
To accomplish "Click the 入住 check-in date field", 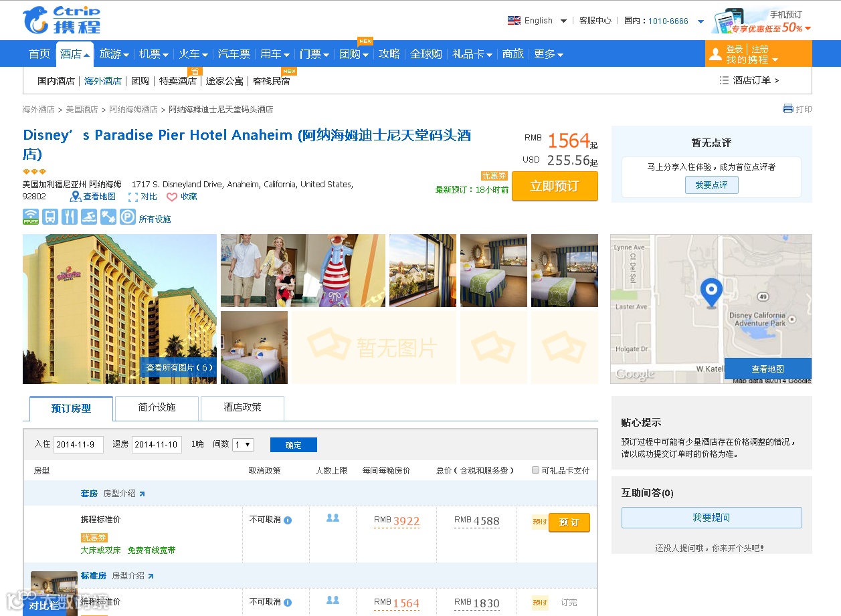I will coord(78,445).
